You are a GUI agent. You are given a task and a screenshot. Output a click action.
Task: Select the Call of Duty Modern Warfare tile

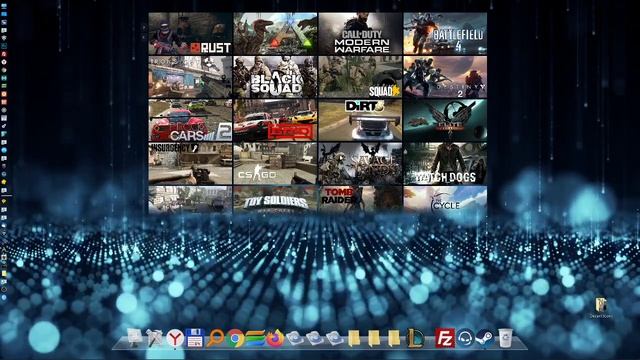pyautogui.click(x=360, y=33)
